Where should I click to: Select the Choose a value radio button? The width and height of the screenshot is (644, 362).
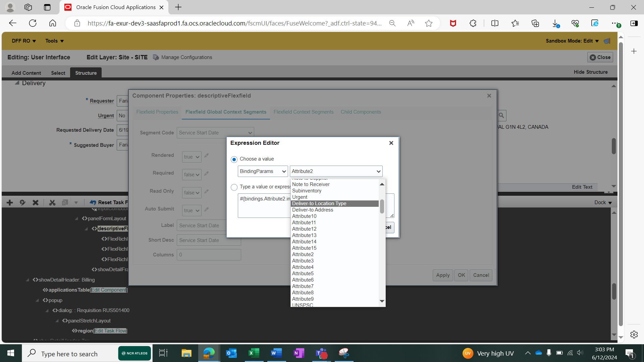coord(234,159)
